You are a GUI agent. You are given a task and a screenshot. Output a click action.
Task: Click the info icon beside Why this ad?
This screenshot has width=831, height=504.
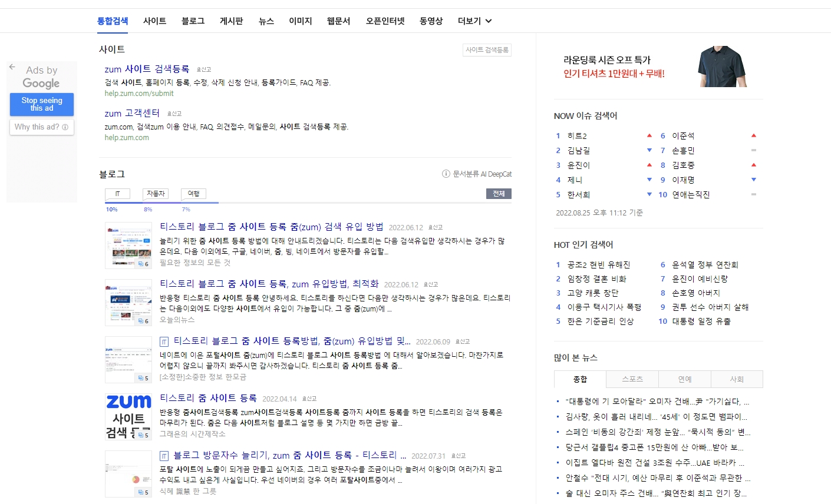65,127
